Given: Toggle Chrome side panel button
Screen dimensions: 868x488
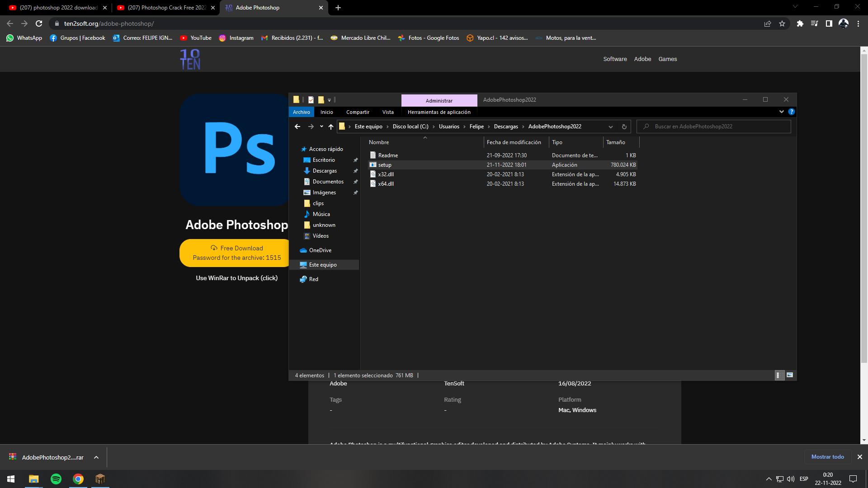Looking at the screenshot, I should tap(829, 23).
